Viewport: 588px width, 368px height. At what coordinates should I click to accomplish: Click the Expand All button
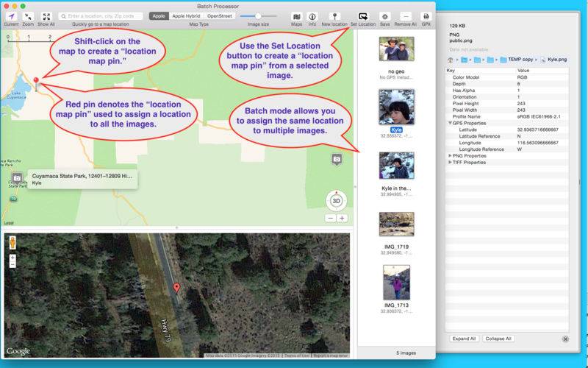[464, 339]
